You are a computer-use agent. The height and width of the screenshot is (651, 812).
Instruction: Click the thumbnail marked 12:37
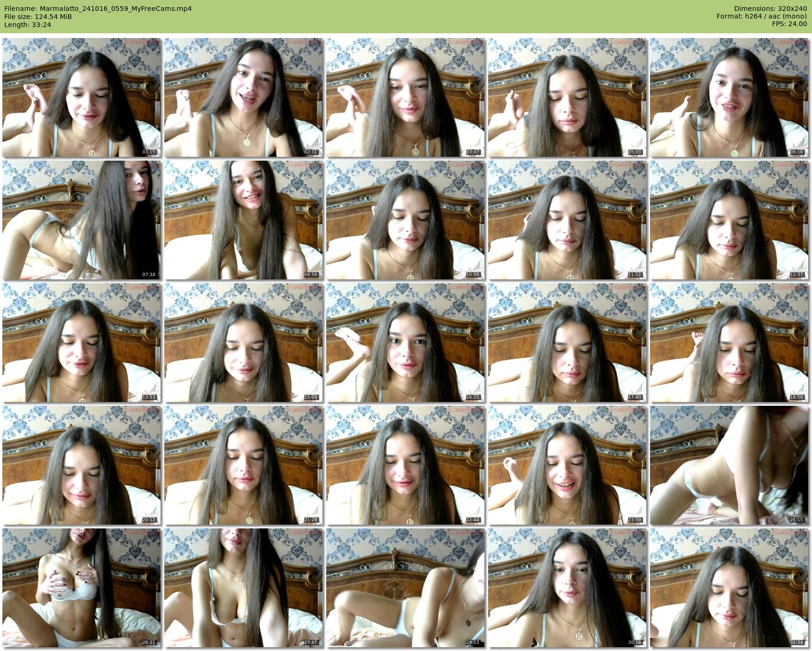[729, 220]
